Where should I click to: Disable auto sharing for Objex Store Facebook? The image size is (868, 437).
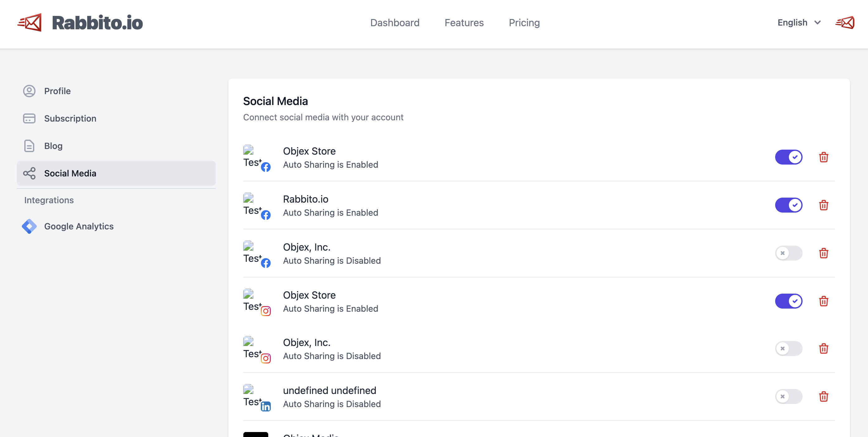click(x=789, y=157)
